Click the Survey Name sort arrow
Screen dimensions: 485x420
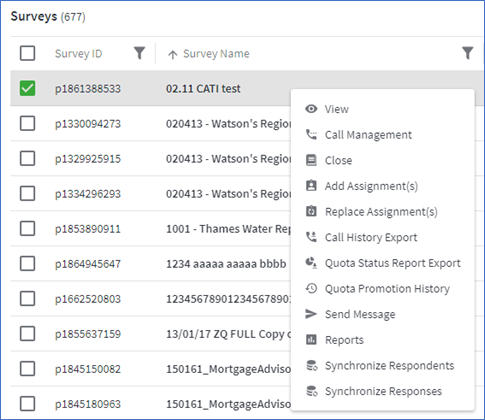[172, 54]
